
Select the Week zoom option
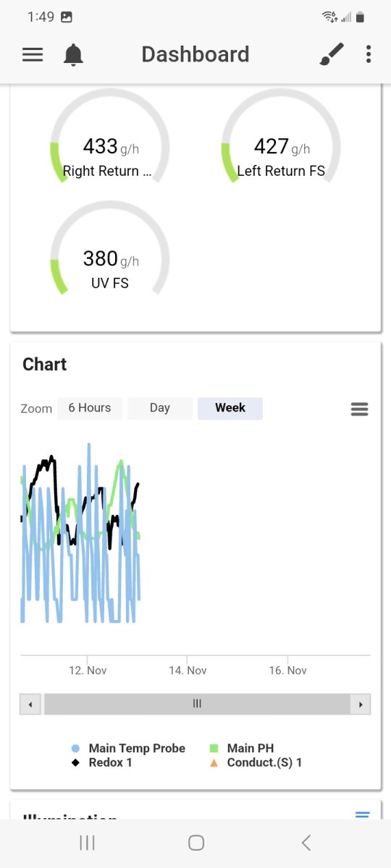pyautogui.click(x=230, y=408)
